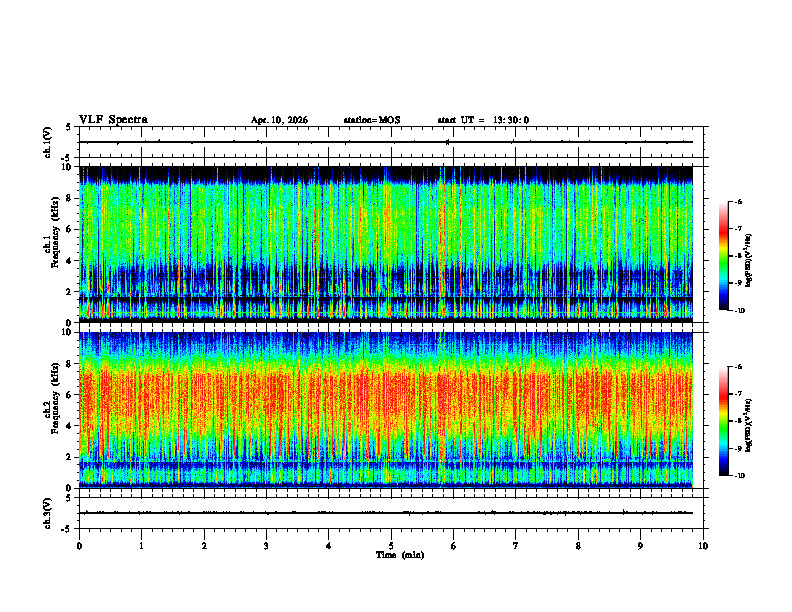
Task: Click the "2" tick on ch.1 frequency axis
Action: click(x=69, y=292)
